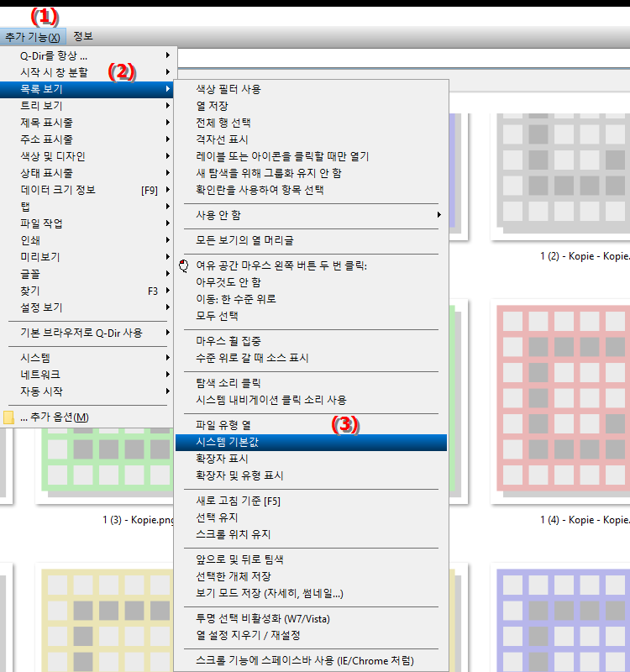Open the 설정 보기 submenu
Screen dimensions: 630x672
click(88, 307)
